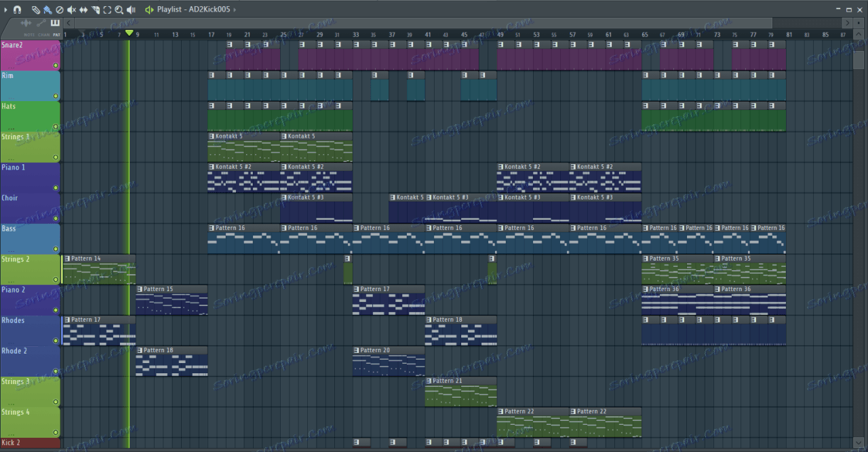Select the Paint brush tool
This screenshot has width=868, height=452.
coord(47,10)
